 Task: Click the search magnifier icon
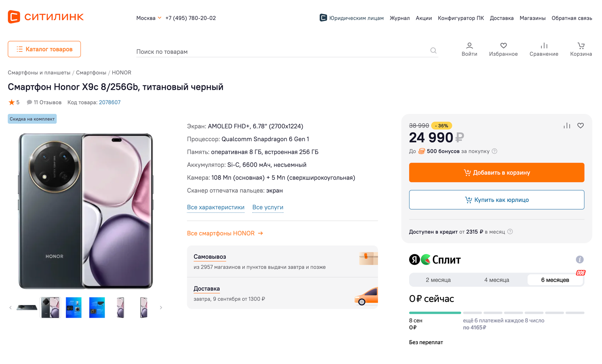(433, 51)
